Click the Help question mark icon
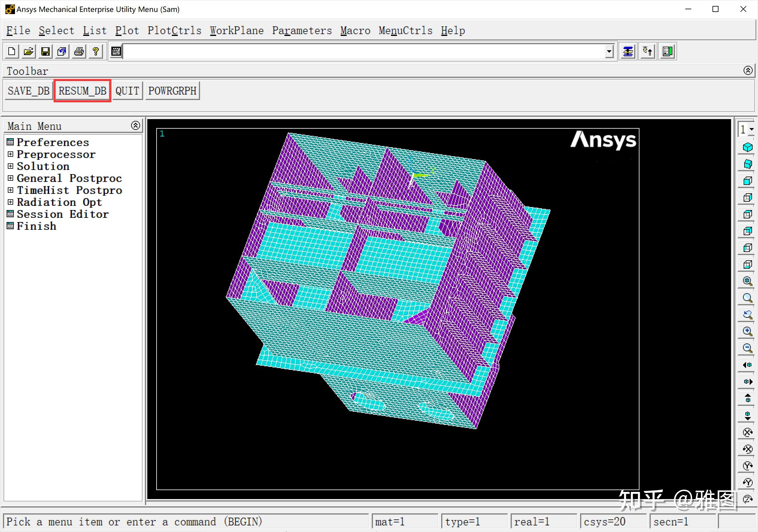The height and width of the screenshot is (532, 758). tap(96, 51)
